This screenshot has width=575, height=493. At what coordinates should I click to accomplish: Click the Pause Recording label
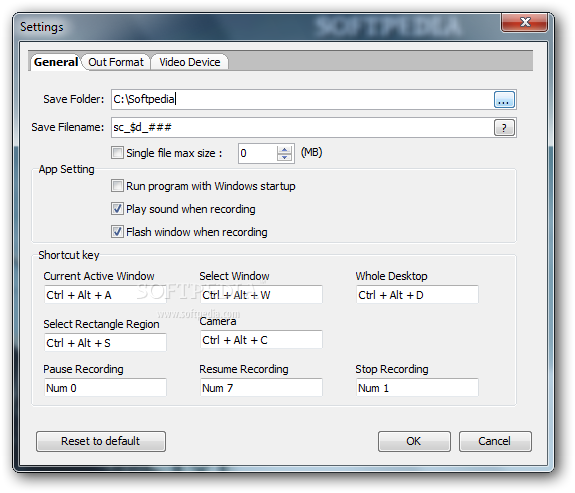click(83, 369)
